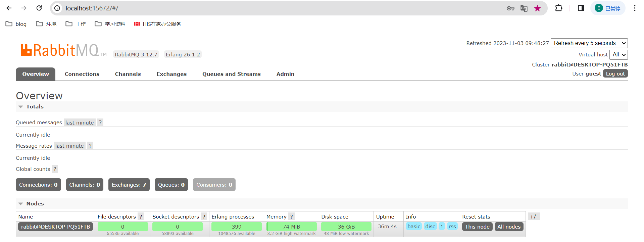Click the bookmark star icon
This screenshot has width=644, height=242.
[x=537, y=8]
